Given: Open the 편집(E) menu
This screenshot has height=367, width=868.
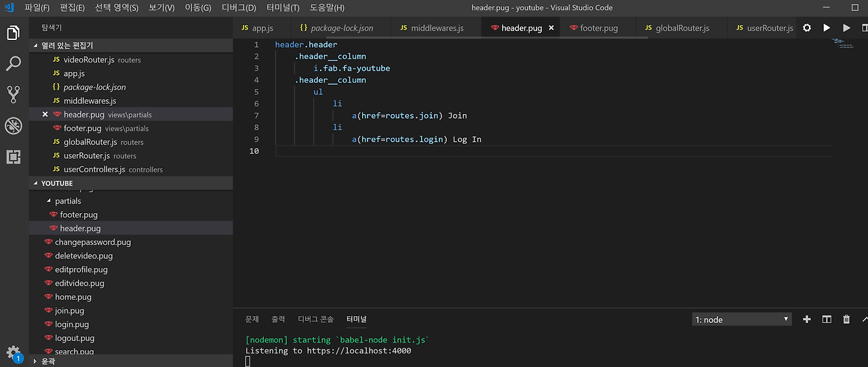Looking at the screenshot, I should point(72,7).
